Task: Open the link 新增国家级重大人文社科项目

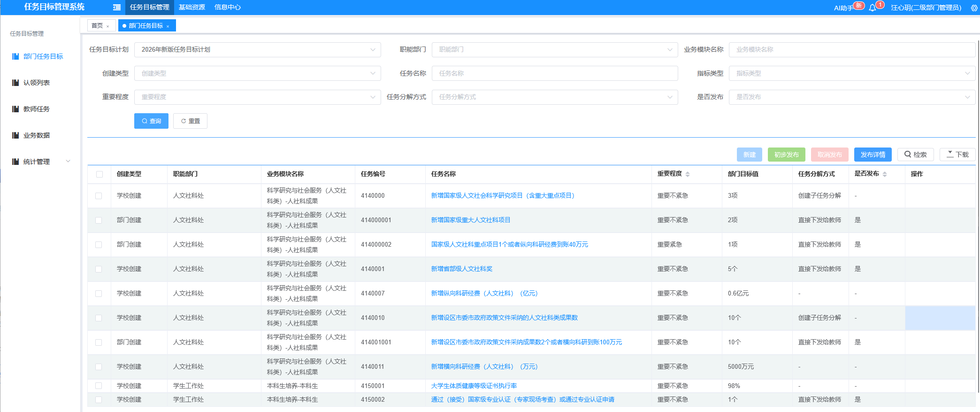Action: click(471, 220)
